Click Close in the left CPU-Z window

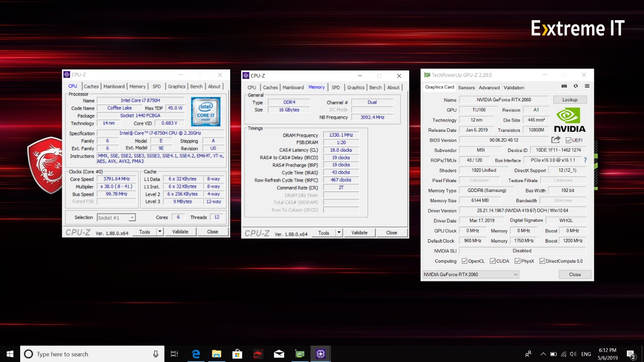[x=213, y=232]
